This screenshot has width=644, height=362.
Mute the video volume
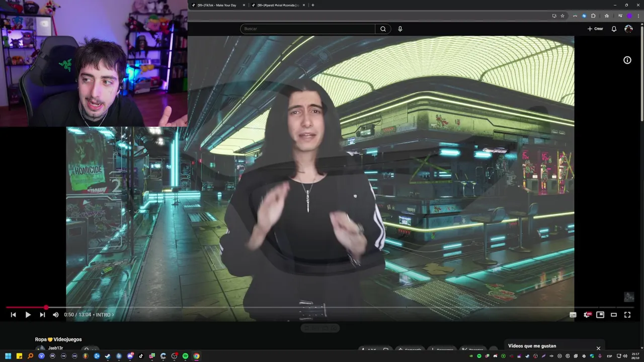point(56,315)
